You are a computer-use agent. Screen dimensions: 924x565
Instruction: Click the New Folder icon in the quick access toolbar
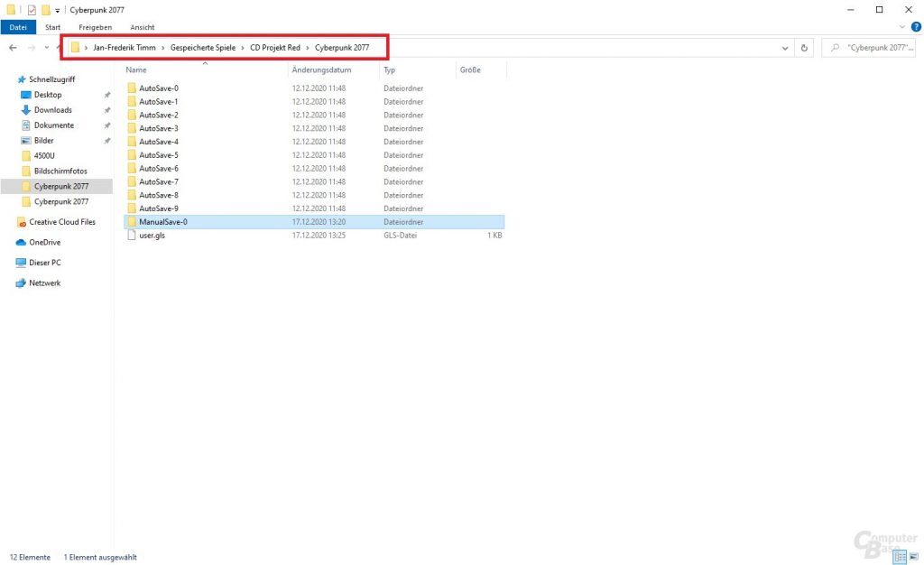coord(45,10)
